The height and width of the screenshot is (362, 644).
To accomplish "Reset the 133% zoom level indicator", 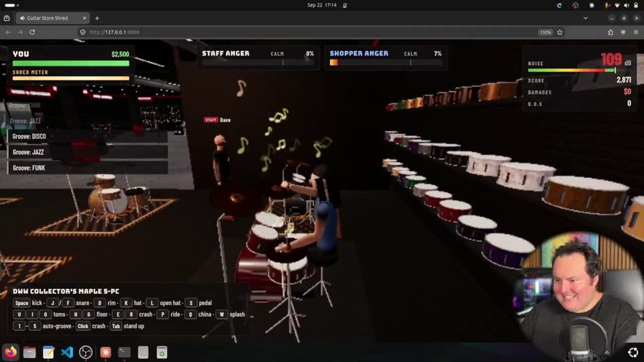I will pyautogui.click(x=545, y=32).
